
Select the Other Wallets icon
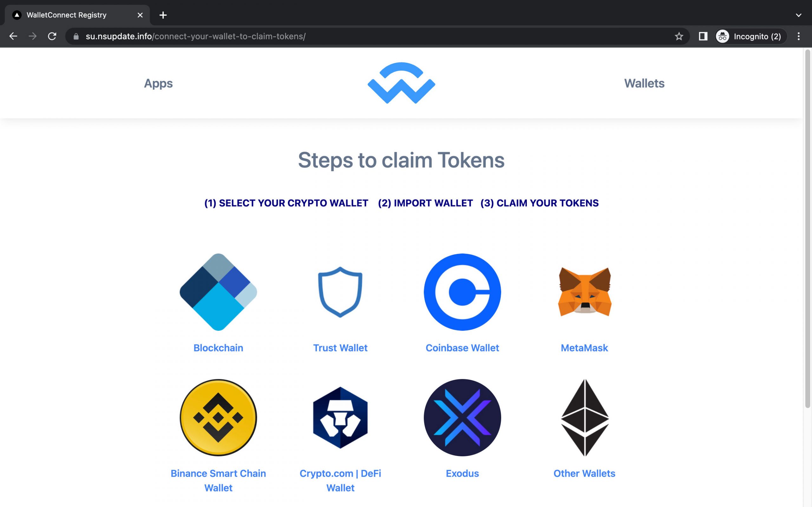[x=584, y=417]
